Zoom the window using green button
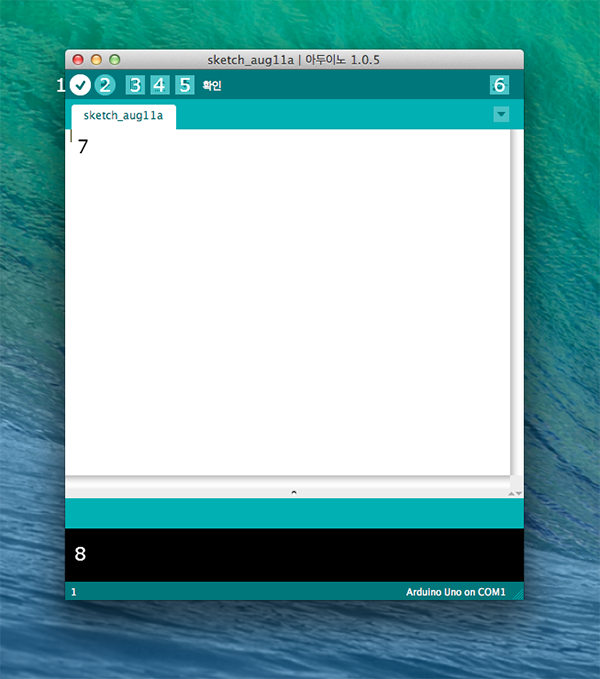 [x=115, y=60]
